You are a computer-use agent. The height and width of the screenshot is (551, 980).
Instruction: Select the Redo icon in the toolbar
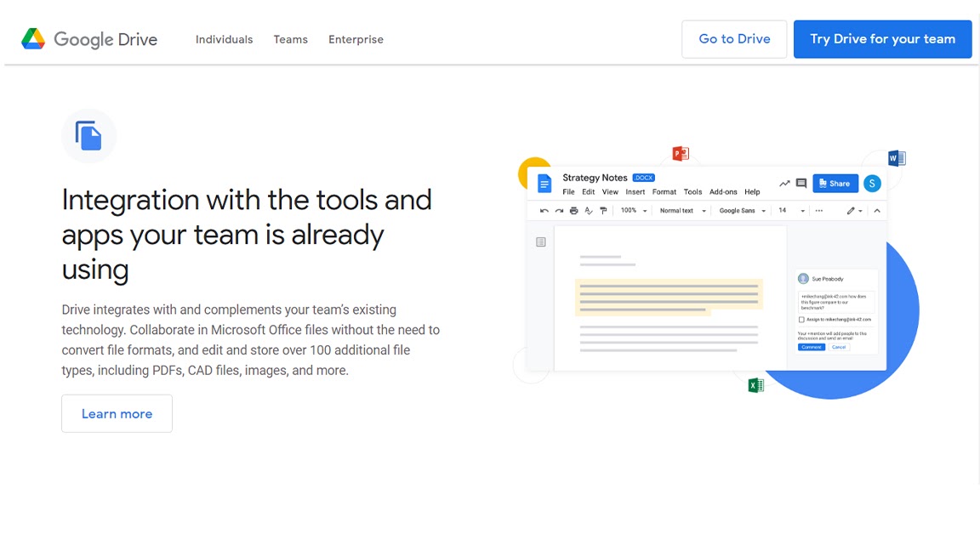[x=558, y=210]
